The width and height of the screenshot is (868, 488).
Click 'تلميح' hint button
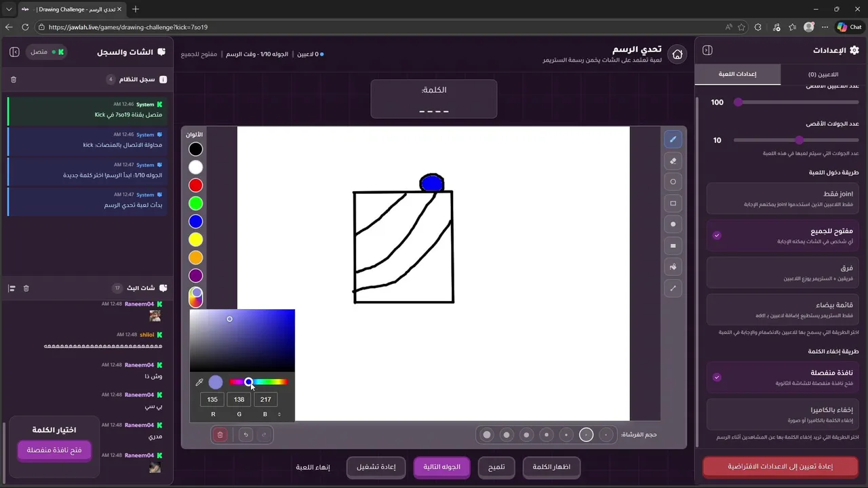coord(496,467)
